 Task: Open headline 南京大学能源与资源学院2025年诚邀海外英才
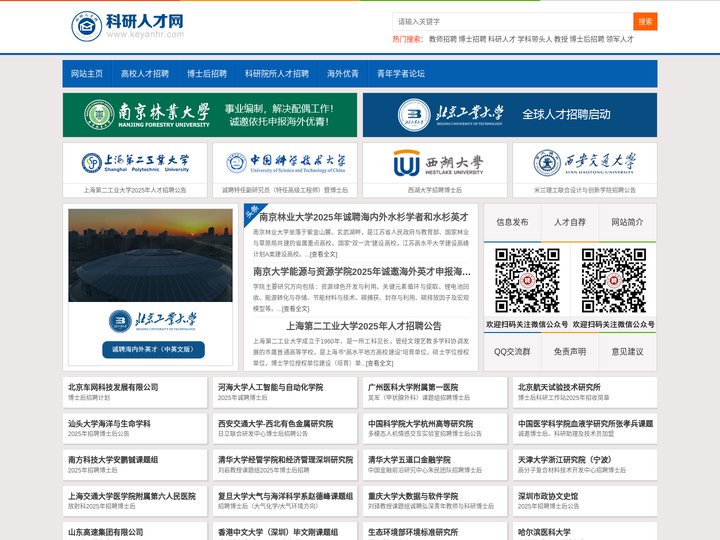362,271
